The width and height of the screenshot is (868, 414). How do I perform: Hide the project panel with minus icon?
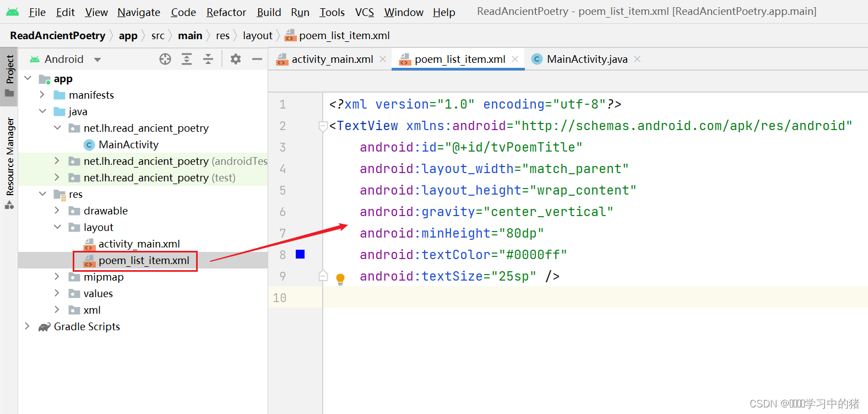(x=257, y=59)
